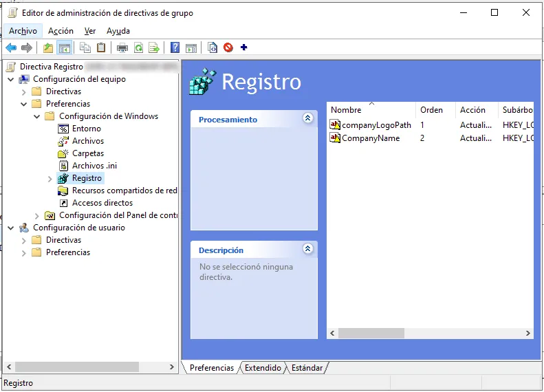Viewport: 544px width, 392px height.
Task: Go up one level with folder icon
Action: click(48, 47)
